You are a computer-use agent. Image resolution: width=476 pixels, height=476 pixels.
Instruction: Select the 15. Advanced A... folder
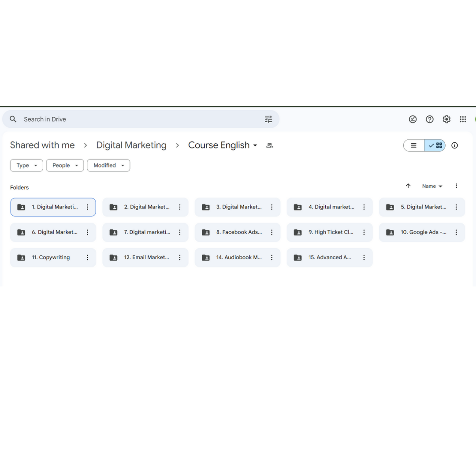pyautogui.click(x=330, y=257)
